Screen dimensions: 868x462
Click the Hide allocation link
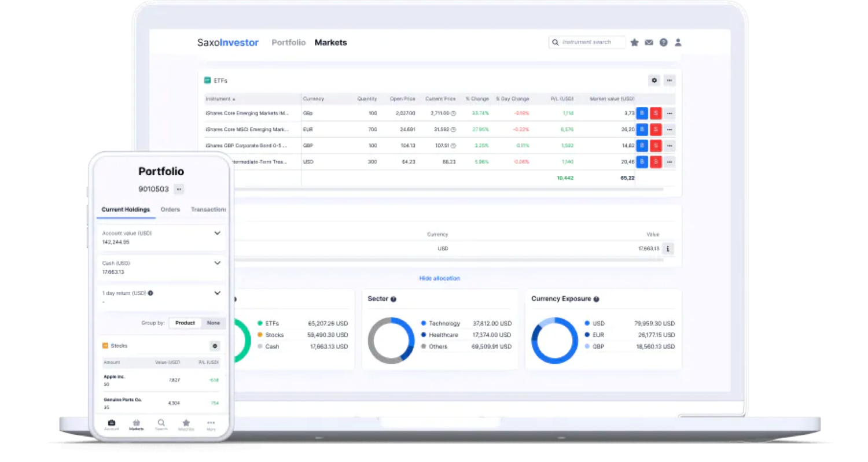pos(440,278)
